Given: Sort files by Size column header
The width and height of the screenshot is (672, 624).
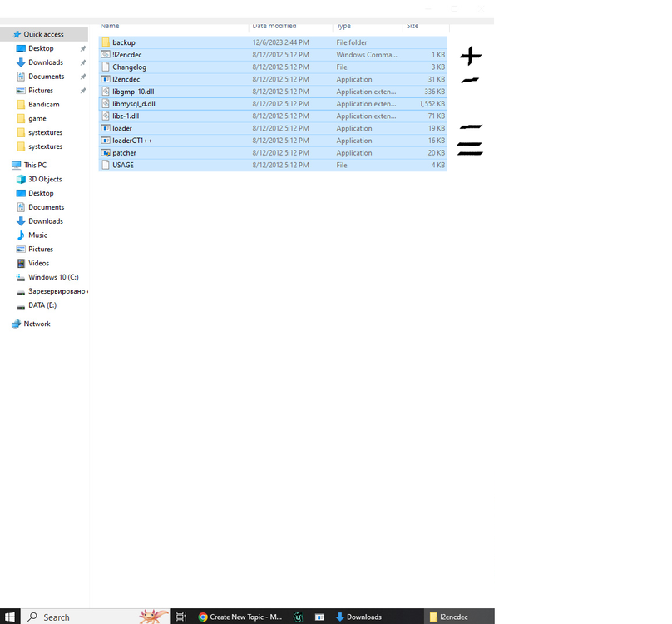Looking at the screenshot, I should 413,26.
